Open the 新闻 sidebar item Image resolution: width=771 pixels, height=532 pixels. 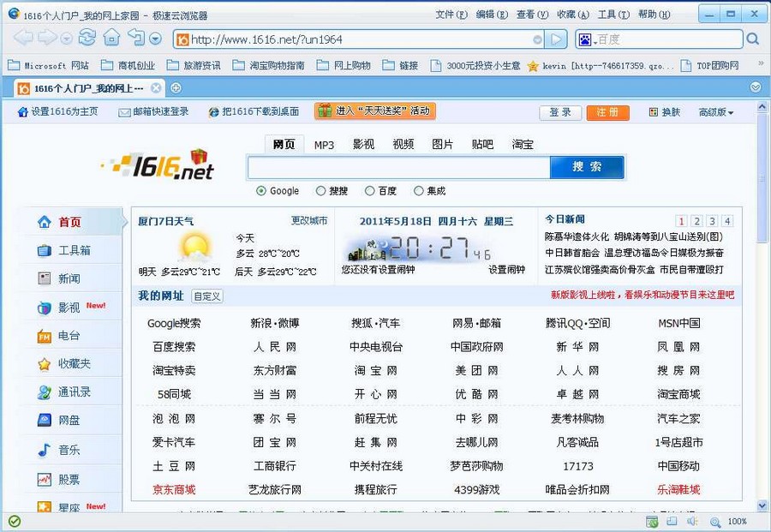pyautogui.click(x=72, y=278)
